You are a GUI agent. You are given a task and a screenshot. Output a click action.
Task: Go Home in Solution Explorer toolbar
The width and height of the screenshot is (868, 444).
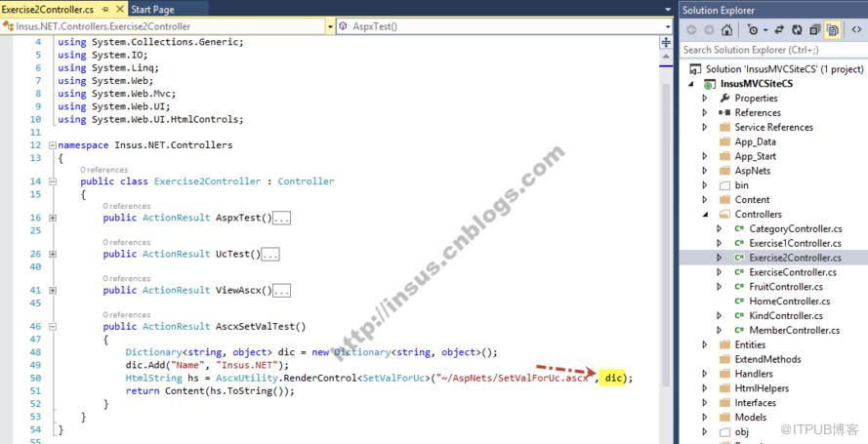tap(726, 30)
